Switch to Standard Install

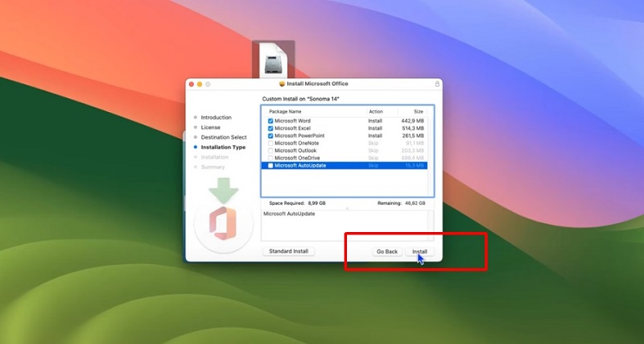coord(289,251)
